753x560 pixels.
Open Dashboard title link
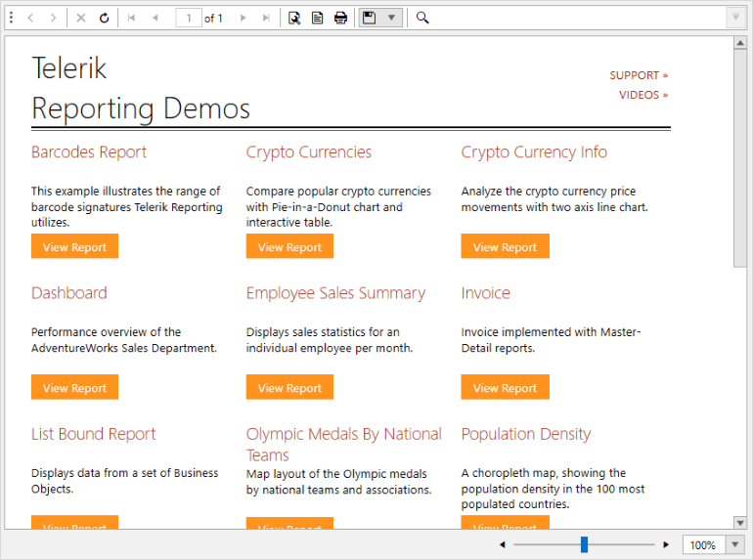69,293
